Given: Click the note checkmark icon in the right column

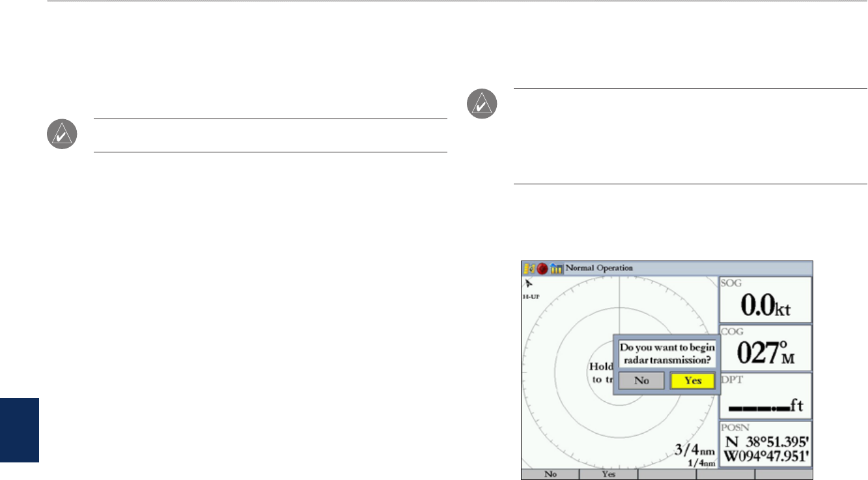Looking at the screenshot, I should click(x=481, y=104).
